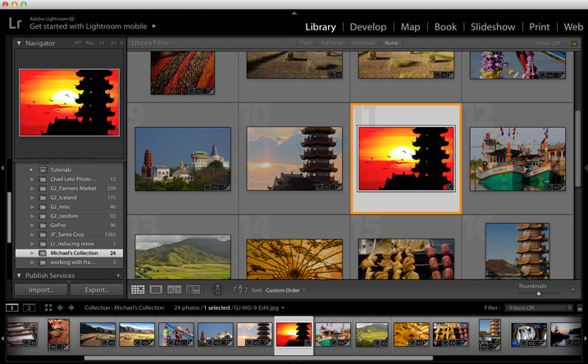Expand the GoPro collection set

click(x=32, y=225)
